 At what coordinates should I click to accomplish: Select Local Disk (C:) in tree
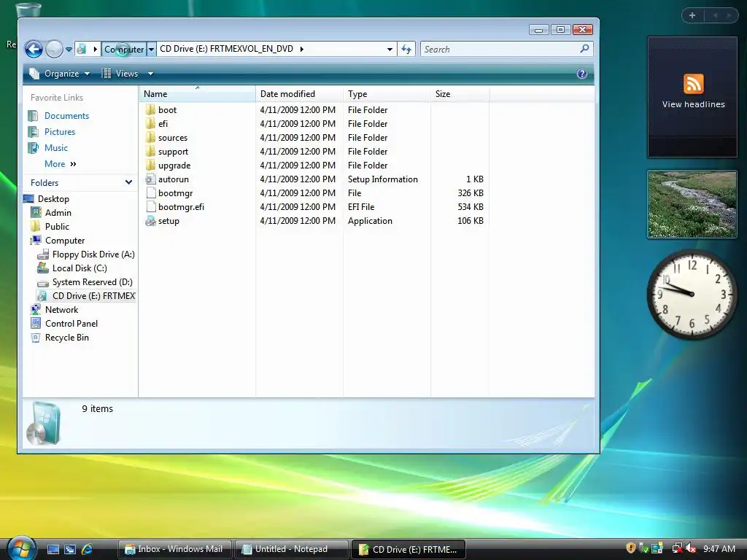coord(80,268)
